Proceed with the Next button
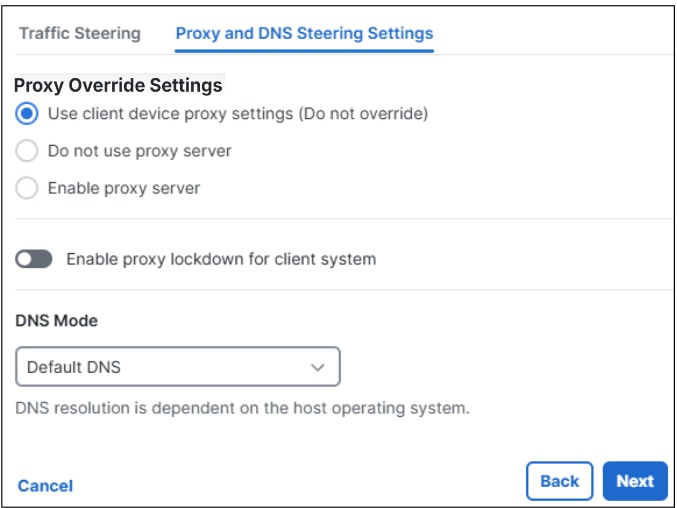Image resolution: width=677 pixels, height=508 pixels. 635,481
